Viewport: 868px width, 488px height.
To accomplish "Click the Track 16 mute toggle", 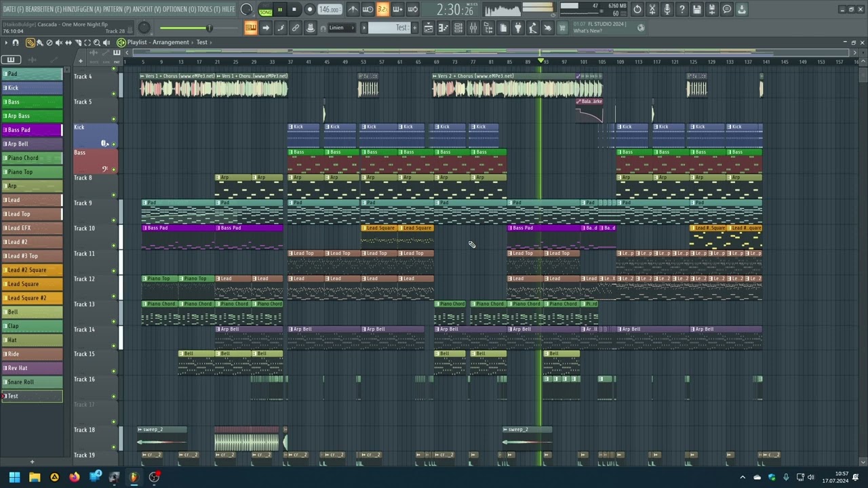I will (x=114, y=397).
